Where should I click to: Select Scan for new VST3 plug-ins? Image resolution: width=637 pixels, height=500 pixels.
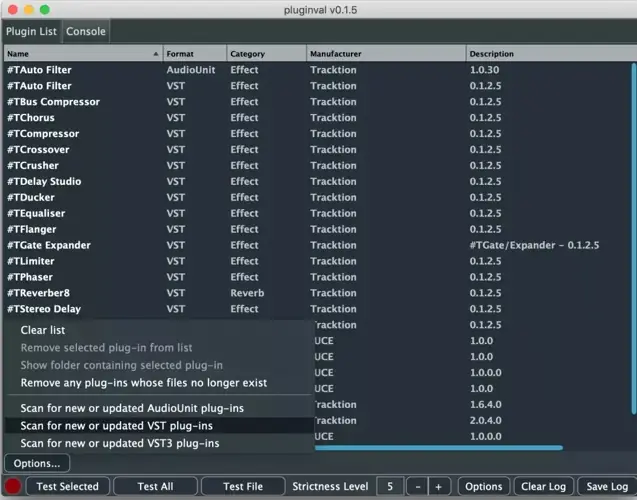coord(119,443)
